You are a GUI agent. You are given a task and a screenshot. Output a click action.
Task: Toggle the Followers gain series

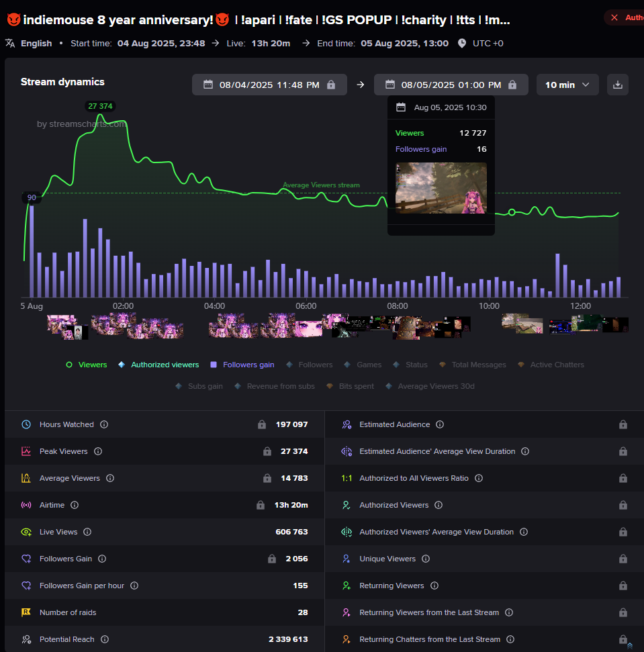pos(242,365)
